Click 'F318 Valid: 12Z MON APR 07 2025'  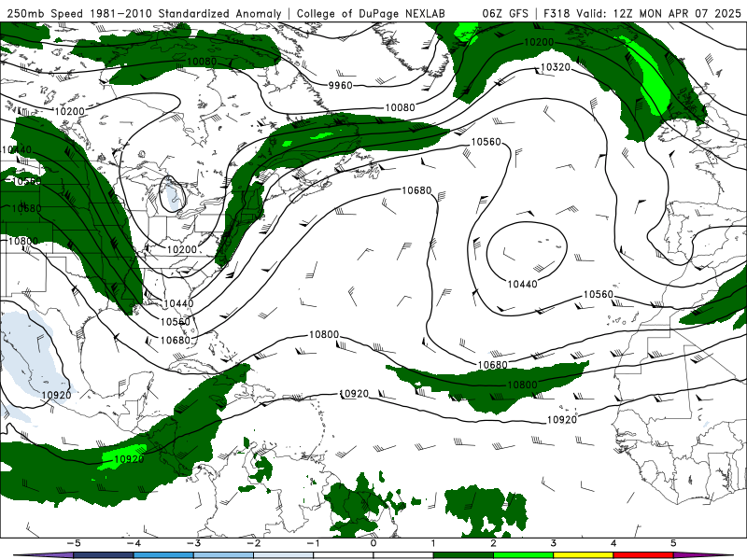point(642,13)
